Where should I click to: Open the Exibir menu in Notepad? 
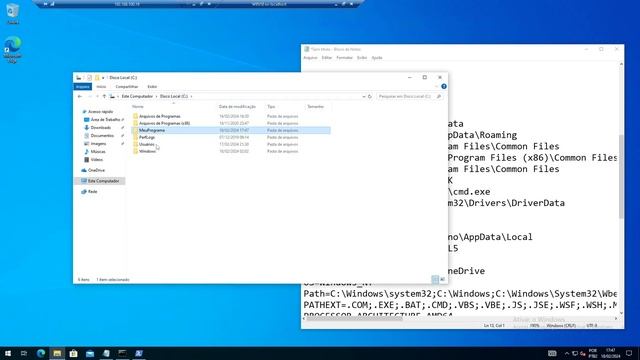tap(362, 58)
